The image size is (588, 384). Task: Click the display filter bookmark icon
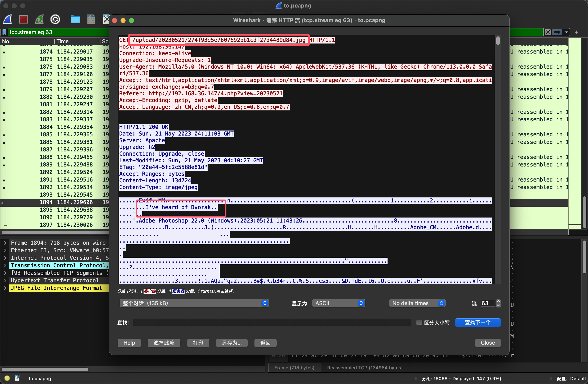pos(4,32)
